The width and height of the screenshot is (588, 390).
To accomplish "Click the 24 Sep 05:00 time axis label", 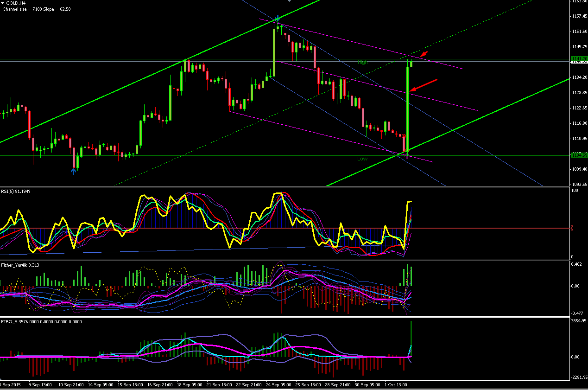I will [x=279, y=385].
